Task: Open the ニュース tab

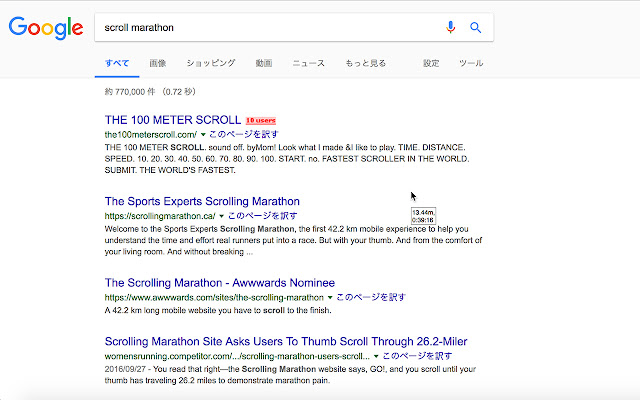Action: 309,63
